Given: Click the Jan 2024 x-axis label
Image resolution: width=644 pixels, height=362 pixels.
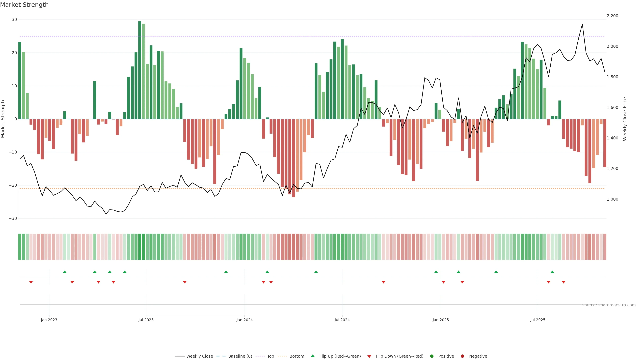Looking at the screenshot, I should (245, 320).
